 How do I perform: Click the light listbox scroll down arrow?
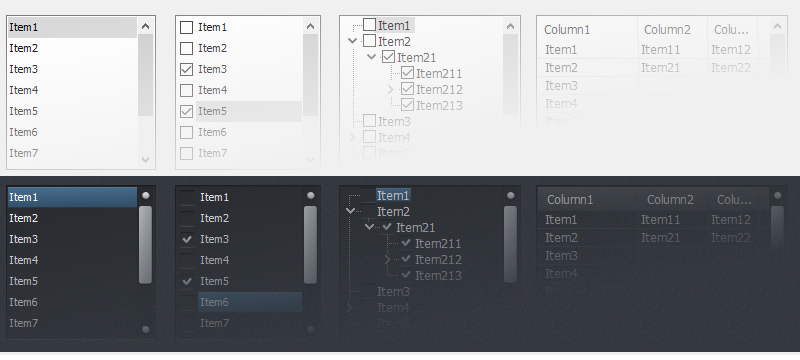click(145, 160)
